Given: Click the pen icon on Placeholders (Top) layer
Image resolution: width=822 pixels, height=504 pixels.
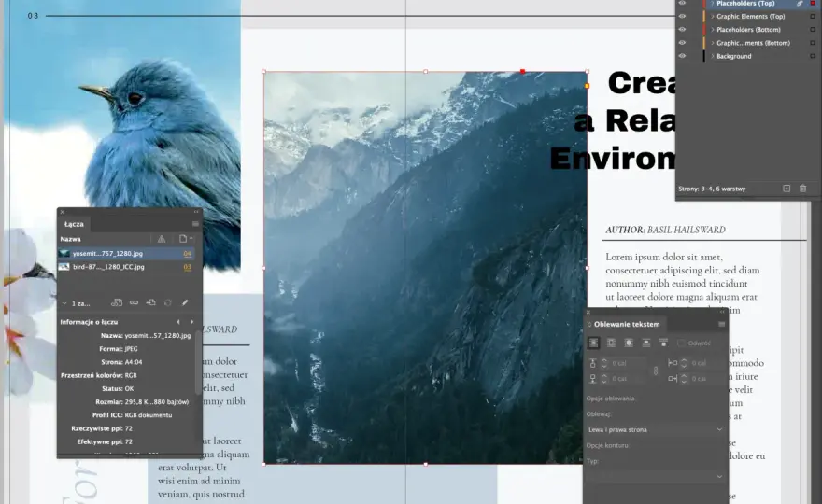Looking at the screenshot, I should pos(800,4).
